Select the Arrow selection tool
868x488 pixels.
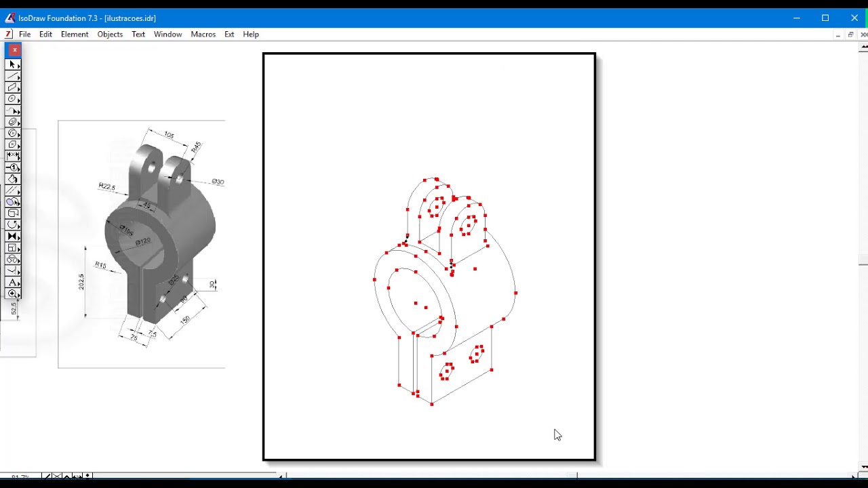click(x=13, y=64)
